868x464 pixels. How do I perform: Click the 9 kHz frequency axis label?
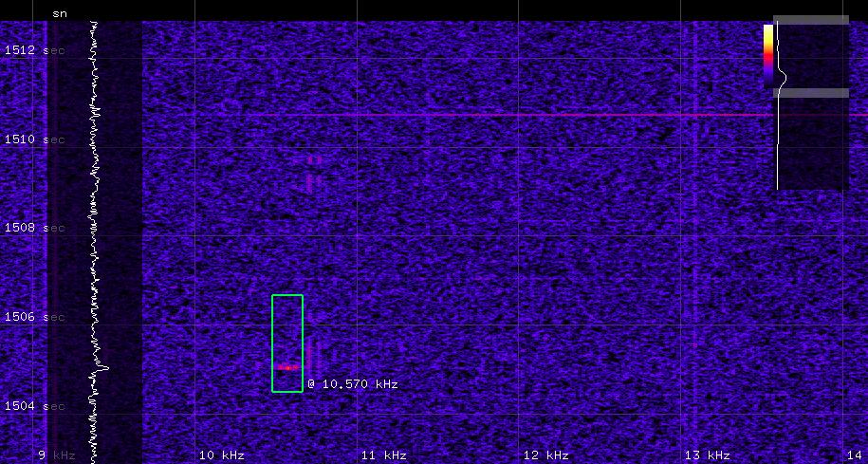[x=56, y=455]
